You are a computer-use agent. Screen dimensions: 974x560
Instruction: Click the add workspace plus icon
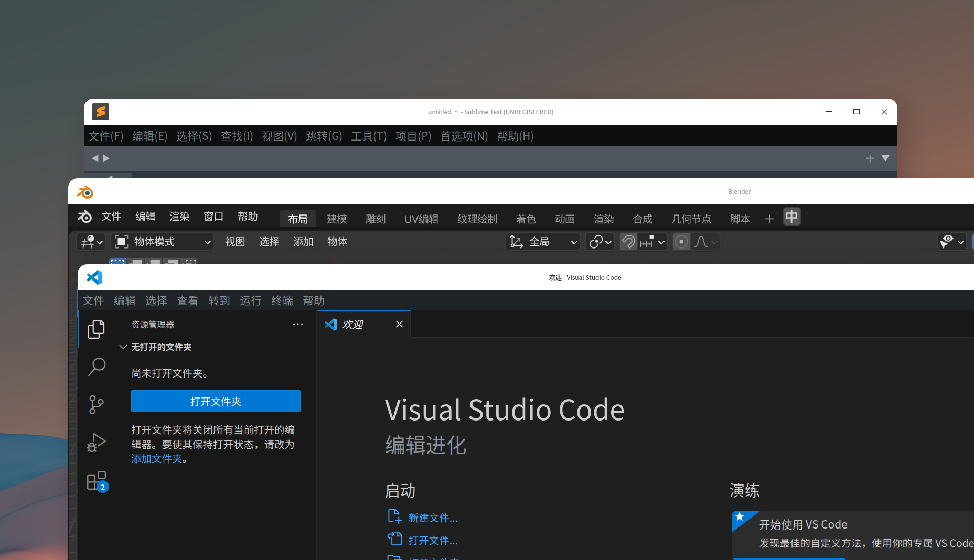[769, 219]
